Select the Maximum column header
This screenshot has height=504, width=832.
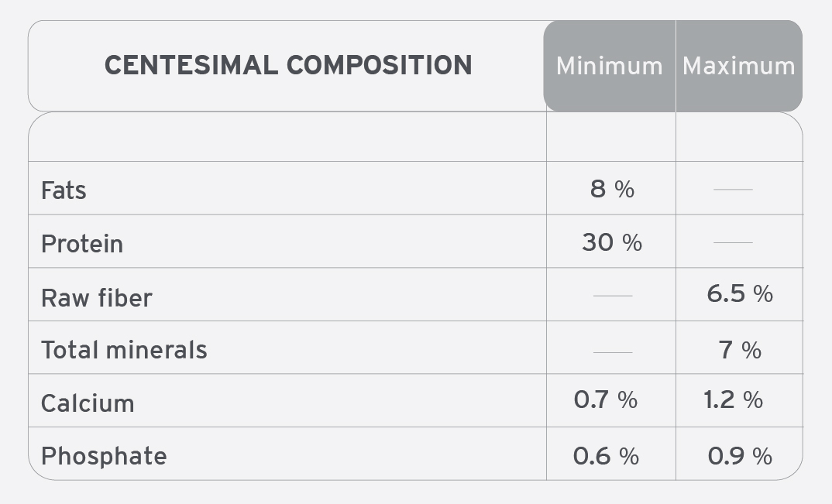point(738,67)
